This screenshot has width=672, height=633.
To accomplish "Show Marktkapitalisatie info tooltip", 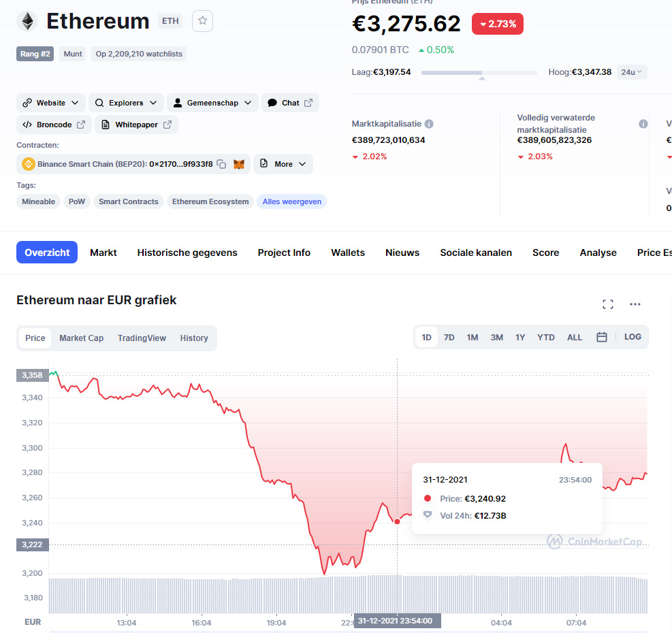I will 428,124.
